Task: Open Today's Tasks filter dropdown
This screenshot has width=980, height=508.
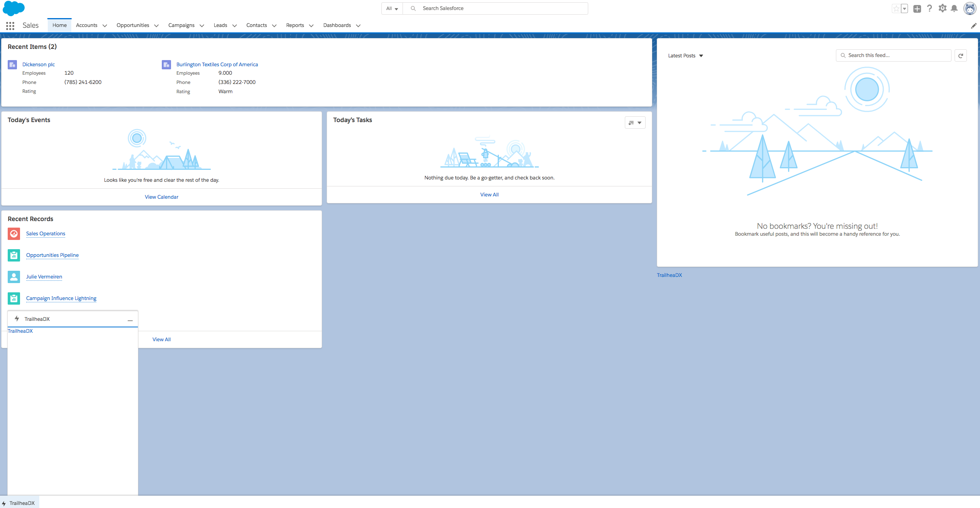Action: [635, 123]
